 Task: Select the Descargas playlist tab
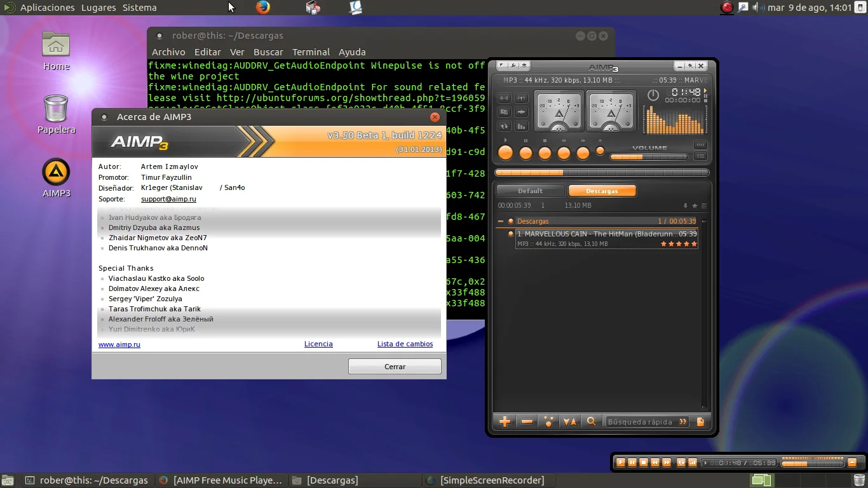[602, 191]
